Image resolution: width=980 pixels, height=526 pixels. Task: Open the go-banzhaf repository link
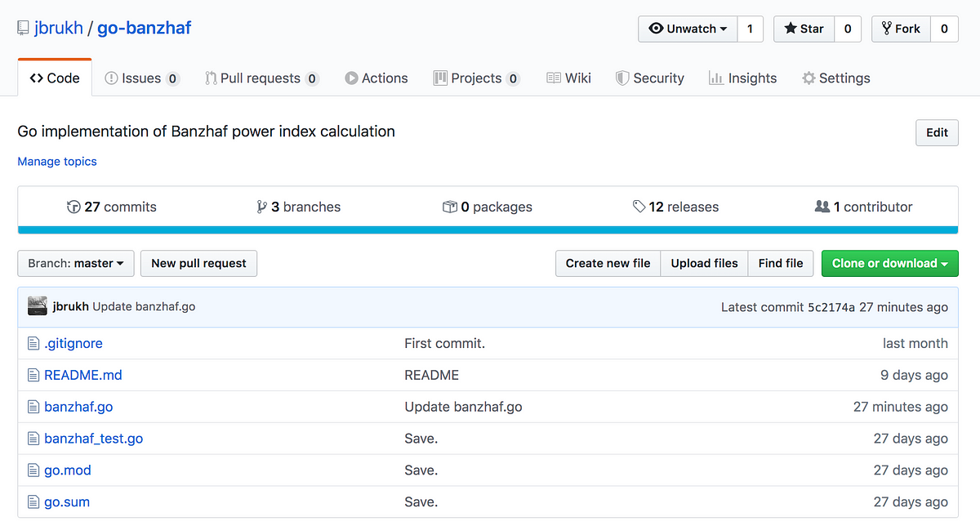144,28
